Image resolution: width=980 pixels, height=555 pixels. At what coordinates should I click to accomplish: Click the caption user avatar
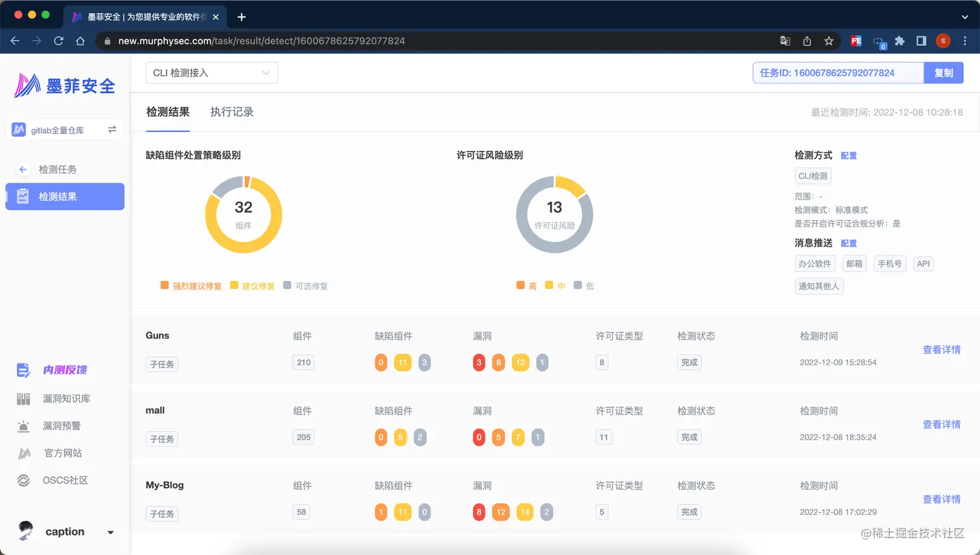[26, 531]
